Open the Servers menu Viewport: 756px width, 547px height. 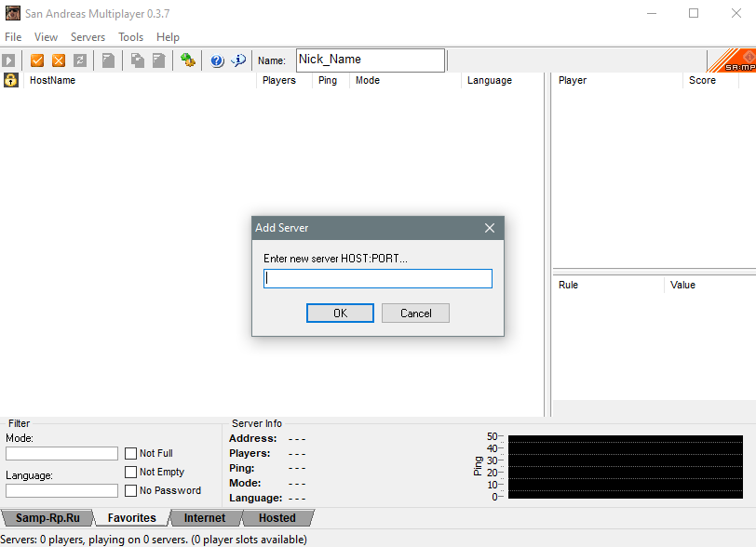click(88, 37)
